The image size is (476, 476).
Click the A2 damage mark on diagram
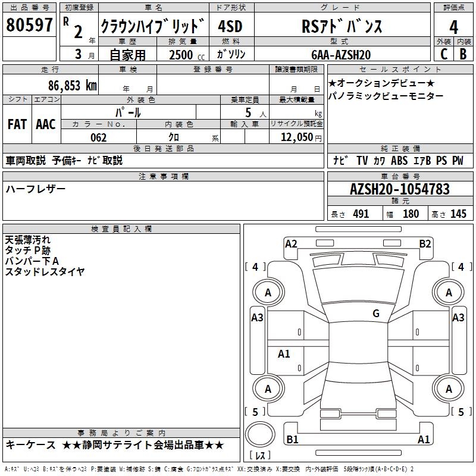(x=291, y=244)
